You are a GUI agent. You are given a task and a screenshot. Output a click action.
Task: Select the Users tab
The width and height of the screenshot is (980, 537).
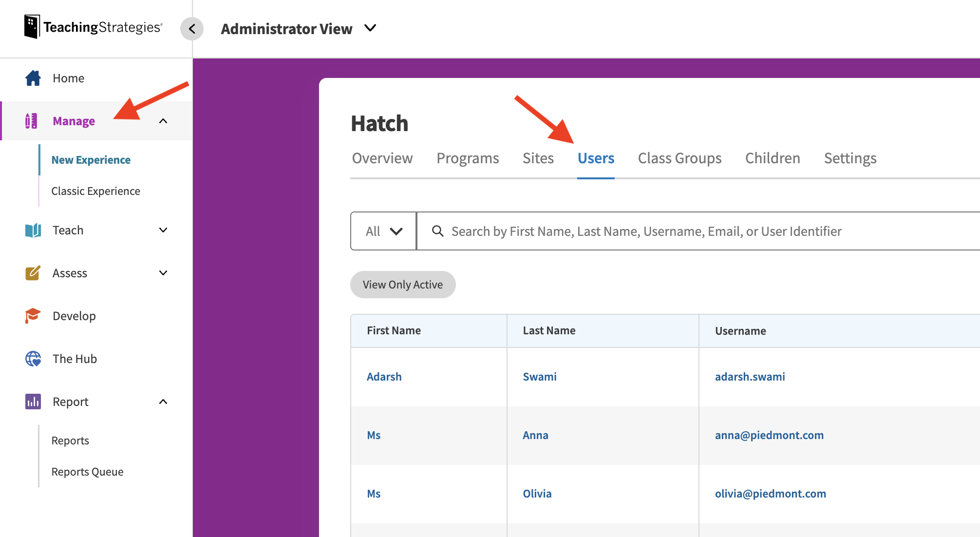tap(596, 158)
